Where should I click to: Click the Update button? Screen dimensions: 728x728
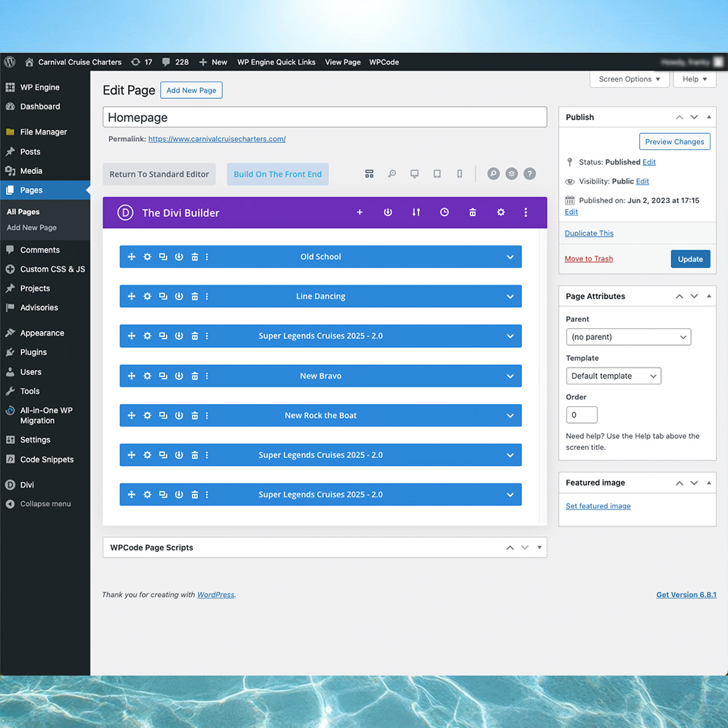point(690,259)
